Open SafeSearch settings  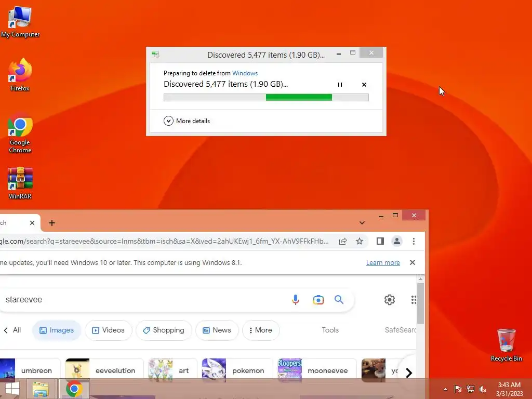(401, 330)
